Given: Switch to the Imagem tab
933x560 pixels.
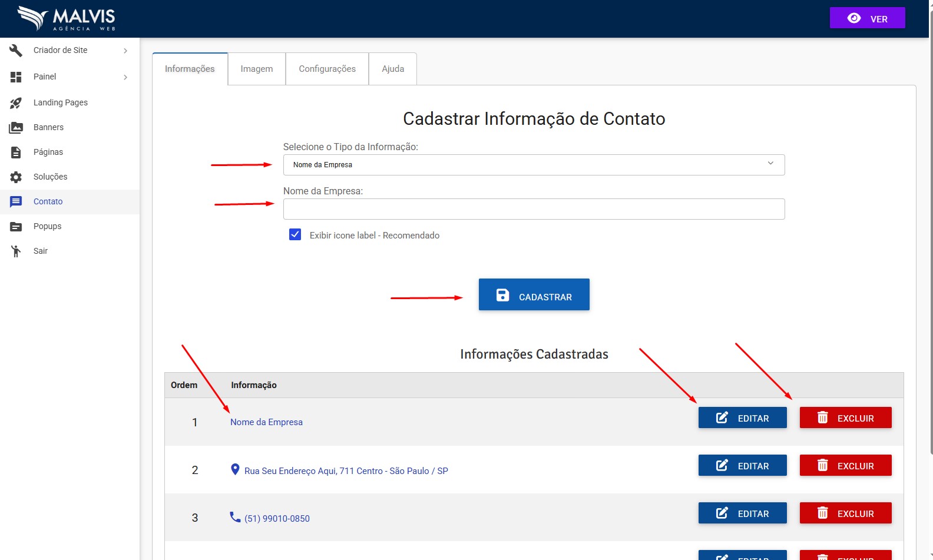Looking at the screenshot, I should point(257,69).
